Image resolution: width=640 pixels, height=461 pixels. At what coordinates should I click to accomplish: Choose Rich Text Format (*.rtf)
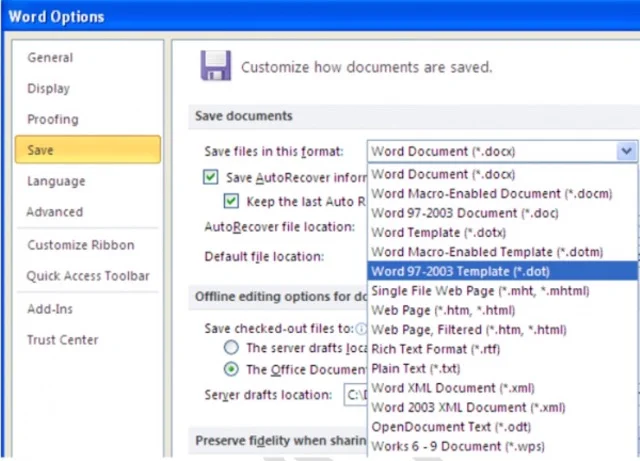click(x=502, y=349)
